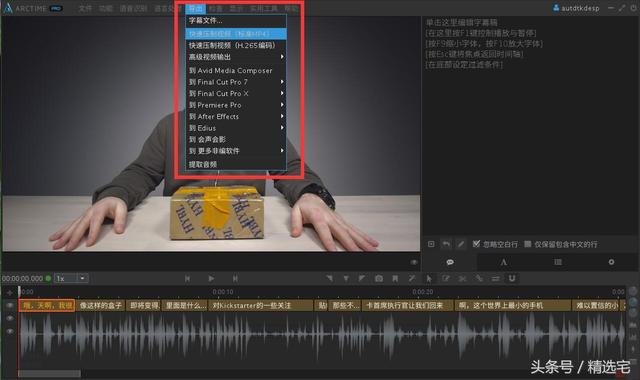This screenshot has height=380, width=640.
Task: Choose 快速压制视频 标准MP4 menu entry
Action: (x=236, y=33)
